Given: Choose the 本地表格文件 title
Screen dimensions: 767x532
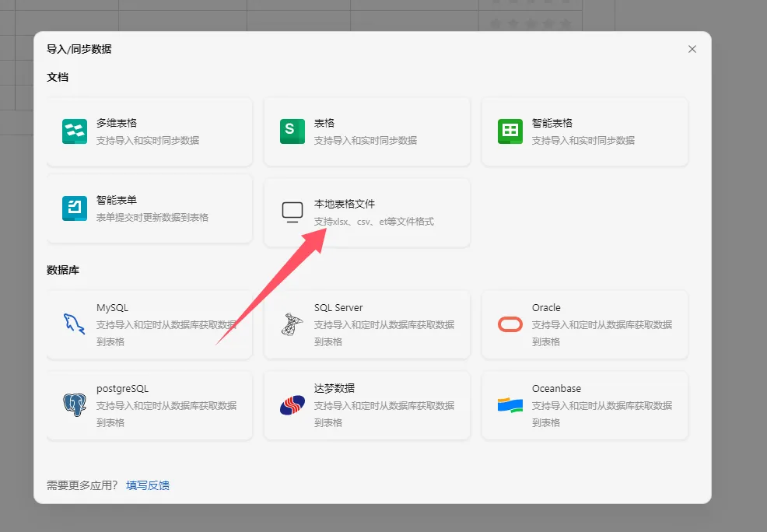Looking at the screenshot, I should point(345,204).
